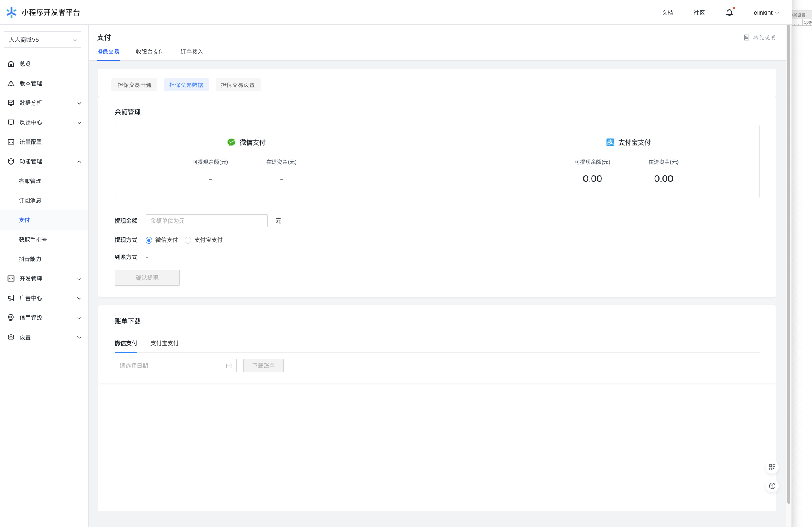Collapse the 功能管理 sidebar section

click(x=79, y=161)
